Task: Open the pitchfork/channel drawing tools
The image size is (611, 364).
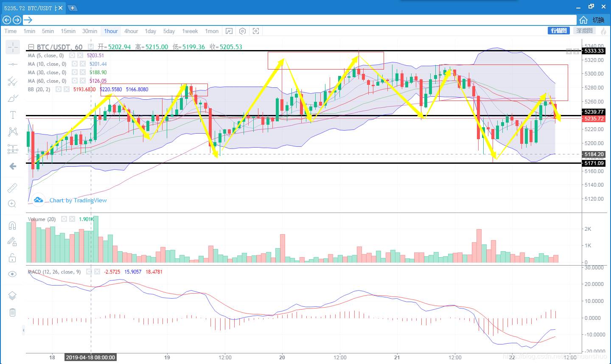Action: pyautogui.click(x=13, y=81)
